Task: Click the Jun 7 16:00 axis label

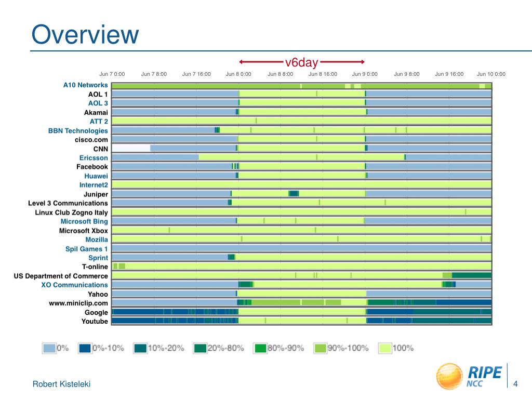Action: (x=196, y=74)
